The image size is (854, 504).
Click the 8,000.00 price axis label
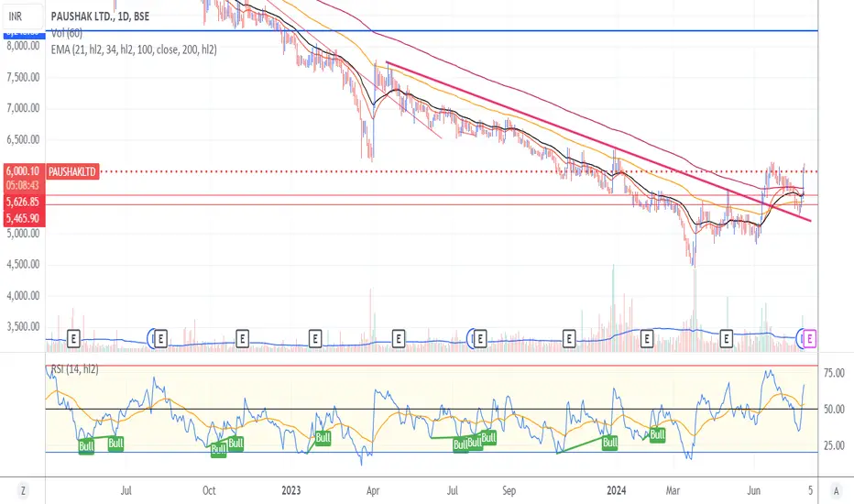23,46
